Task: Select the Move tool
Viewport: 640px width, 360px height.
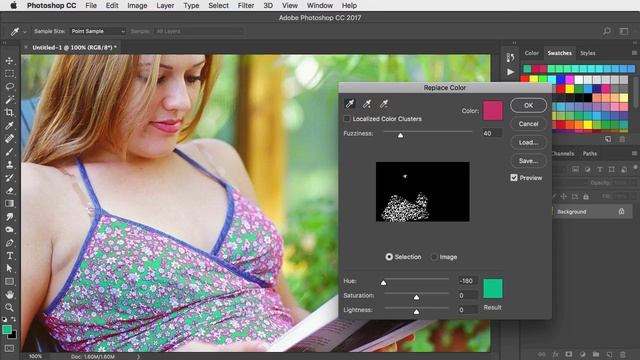Action: tap(9, 60)
